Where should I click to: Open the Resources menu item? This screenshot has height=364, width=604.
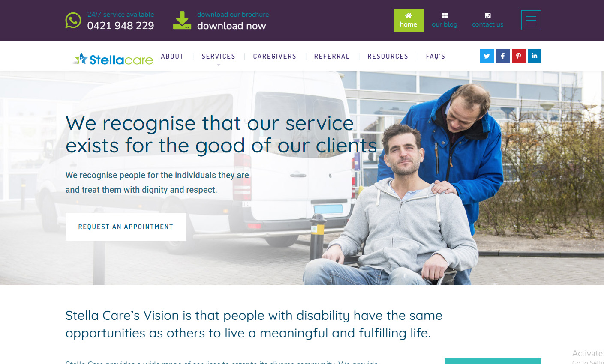[388, 56]
